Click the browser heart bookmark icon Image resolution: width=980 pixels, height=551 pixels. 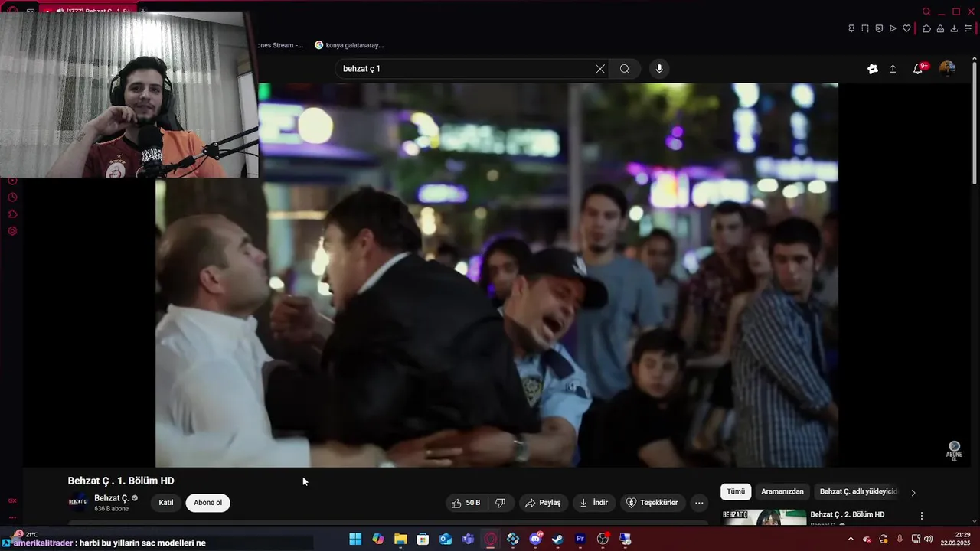(x=906, y=28)
